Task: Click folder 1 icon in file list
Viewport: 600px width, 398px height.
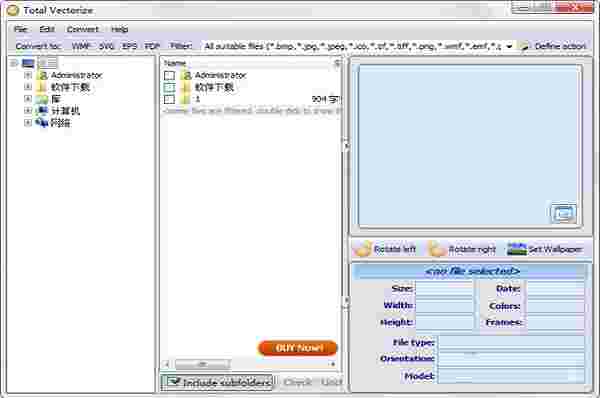Action: (x=186, y=99)
